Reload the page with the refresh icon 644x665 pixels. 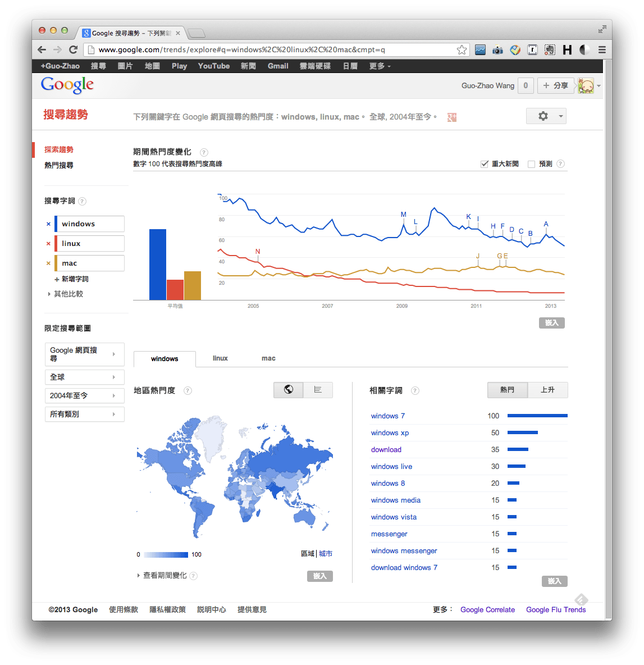[x=73, y=49]
